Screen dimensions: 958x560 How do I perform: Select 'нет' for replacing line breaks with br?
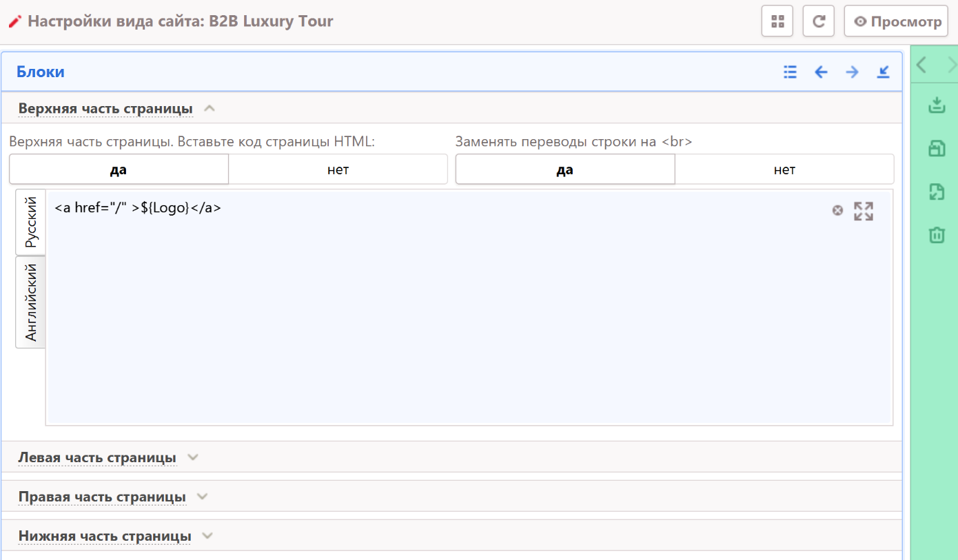(784, 169)
